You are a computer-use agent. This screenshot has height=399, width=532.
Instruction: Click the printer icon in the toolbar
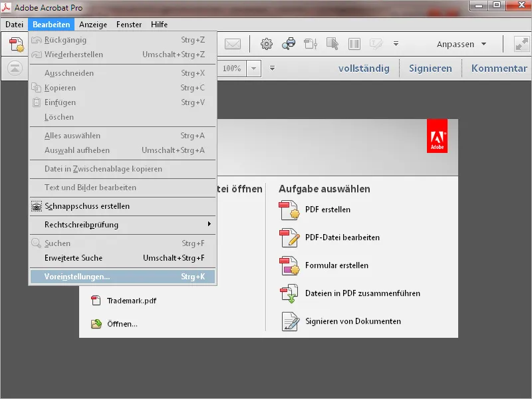[289, 44]
